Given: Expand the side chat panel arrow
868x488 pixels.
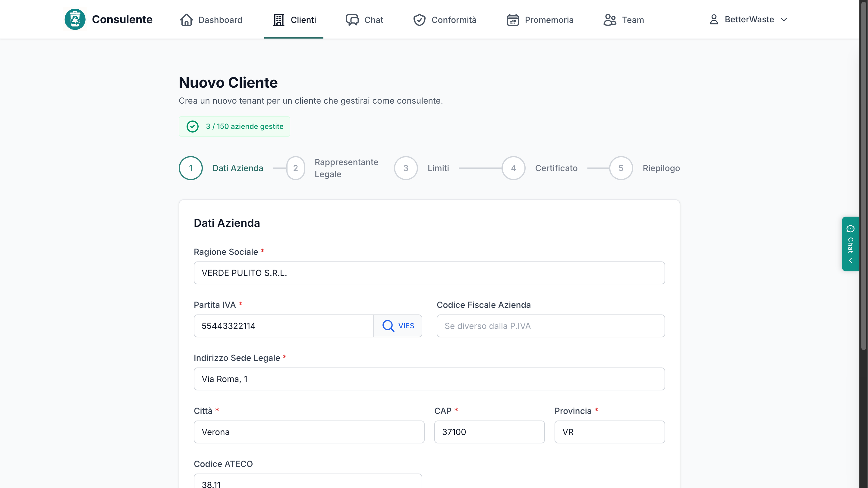Looking at the screenshot, I should [851, 260].
